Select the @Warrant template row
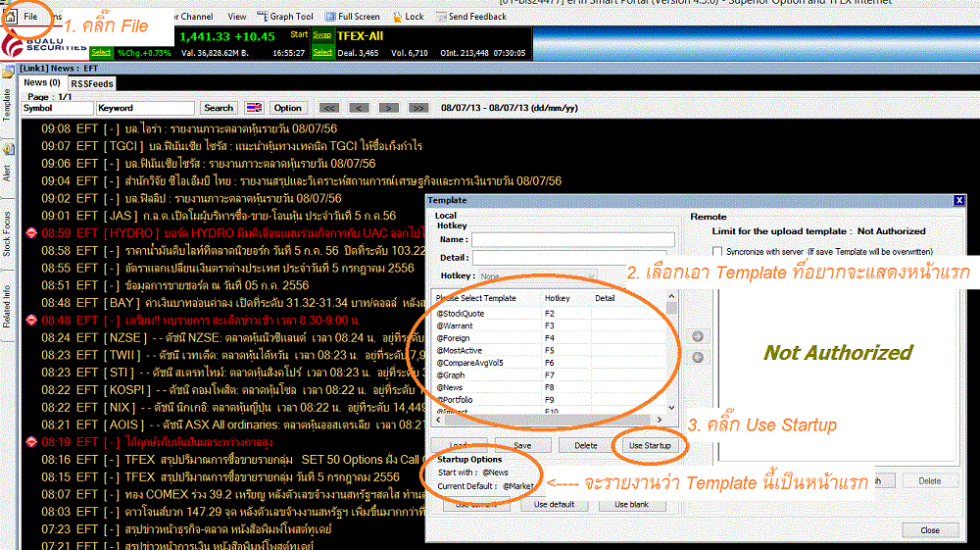980x550 pixels. coord(550,325)
